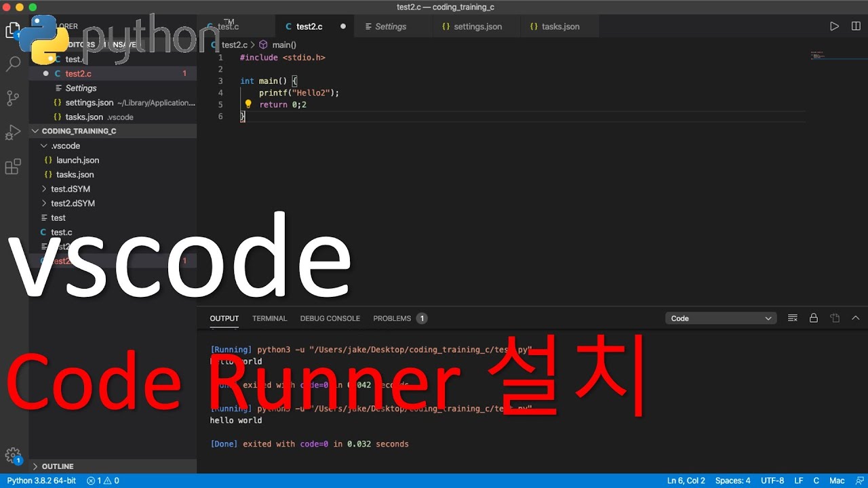Select the TERMINAL panel tab

point(269,318)
